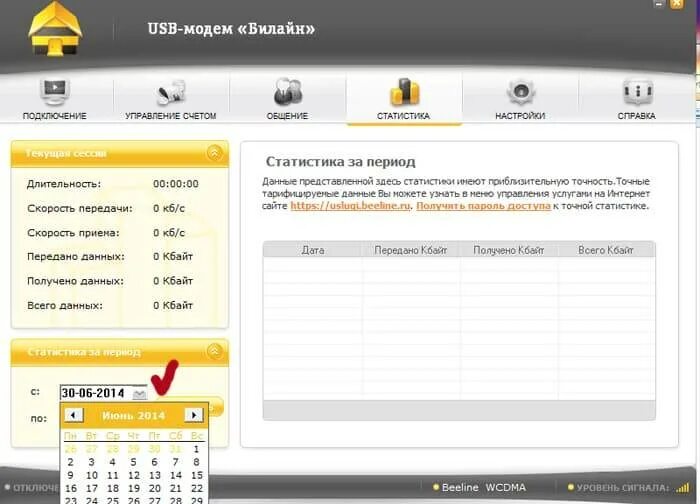The width and height of the screenshot is (700, 504).
Task: Check the signal level bars indicator
Action: coord(682,488)
